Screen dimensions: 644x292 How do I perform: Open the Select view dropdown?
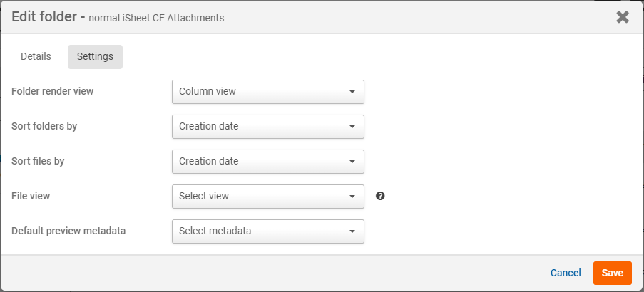tap(267, 197)
